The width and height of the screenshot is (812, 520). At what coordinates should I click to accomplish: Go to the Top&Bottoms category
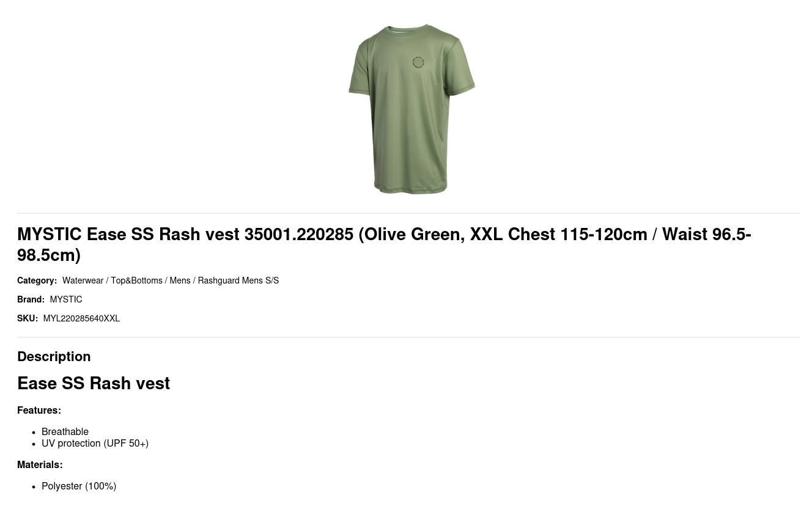coord(136,281)
